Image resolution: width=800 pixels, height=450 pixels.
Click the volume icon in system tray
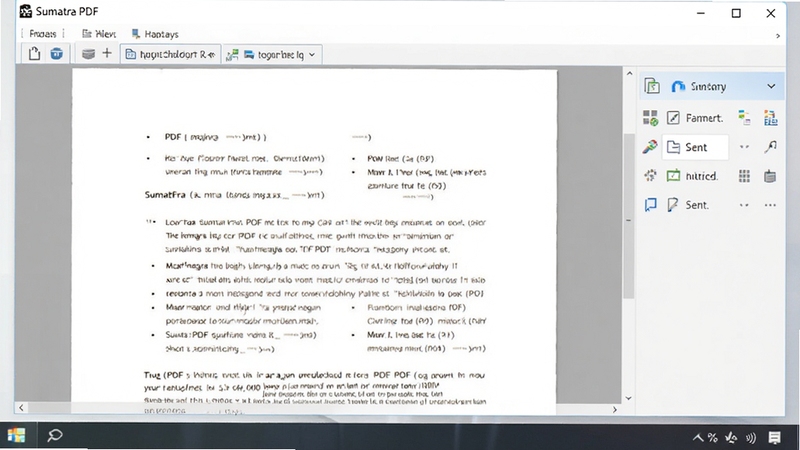click(x=751, y=438)
